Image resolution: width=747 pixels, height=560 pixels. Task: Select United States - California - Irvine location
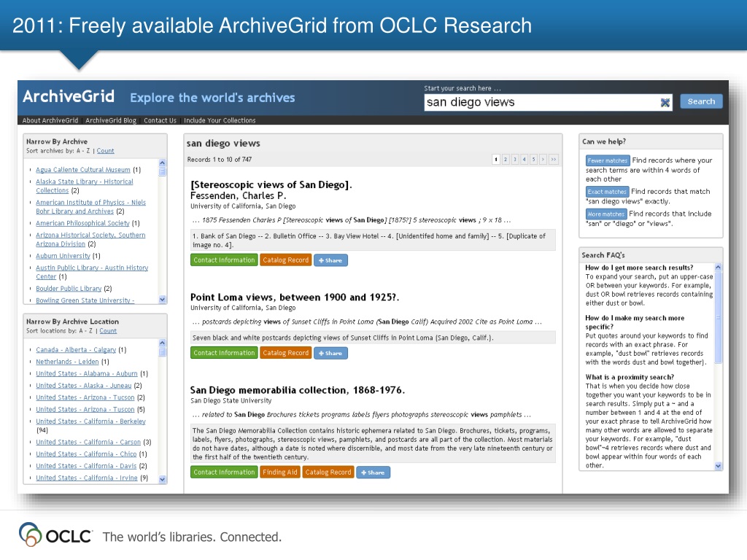(x=87, y=478)
